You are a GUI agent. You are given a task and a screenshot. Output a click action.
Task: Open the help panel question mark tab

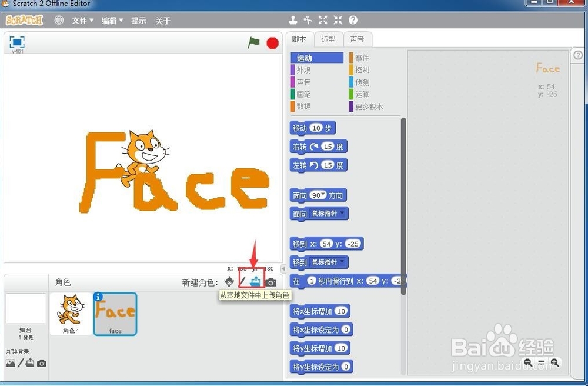click(578, 55)
